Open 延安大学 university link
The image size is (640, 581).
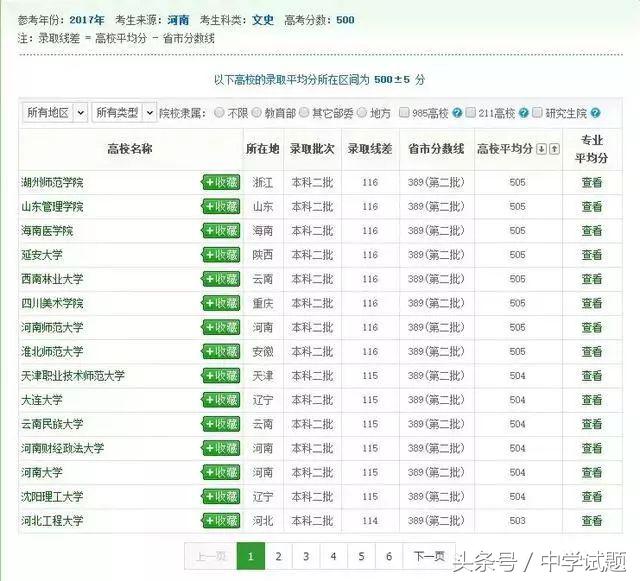pyautogui.click(x=42, y=255)
